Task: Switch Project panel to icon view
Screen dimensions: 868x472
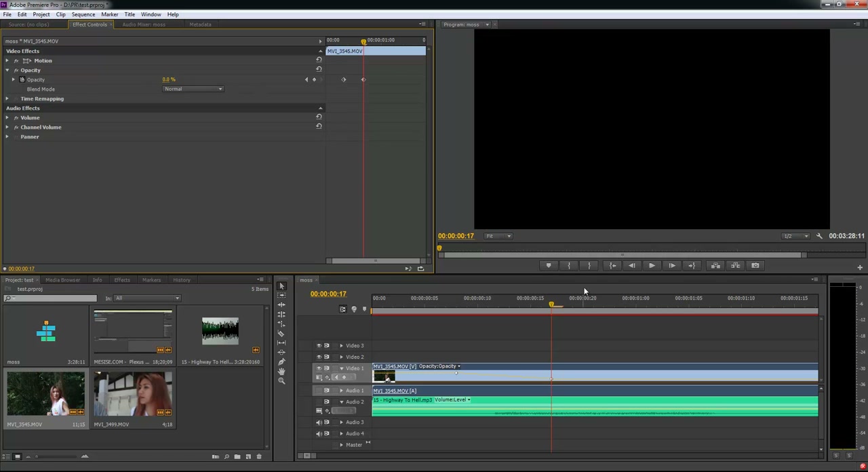Action: (x=17, y=456)
